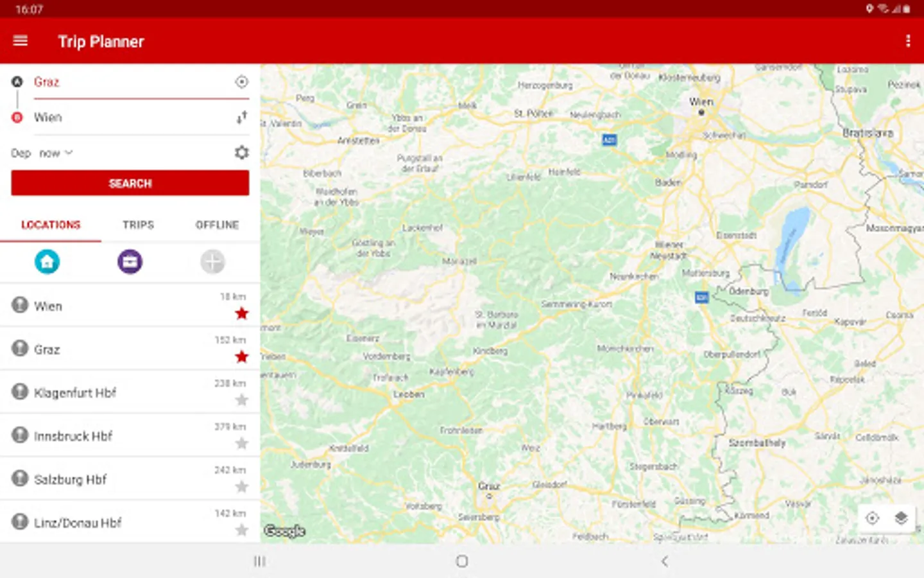The image size is (924, 578).
Task: Click the Graz city marker on map
Action: click(489, 496)
